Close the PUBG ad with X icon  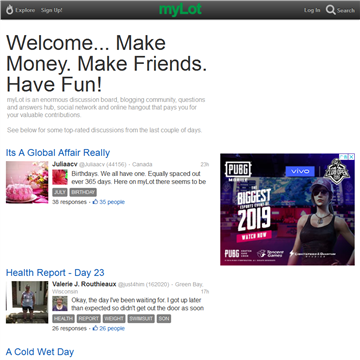(x=352, y=156)
